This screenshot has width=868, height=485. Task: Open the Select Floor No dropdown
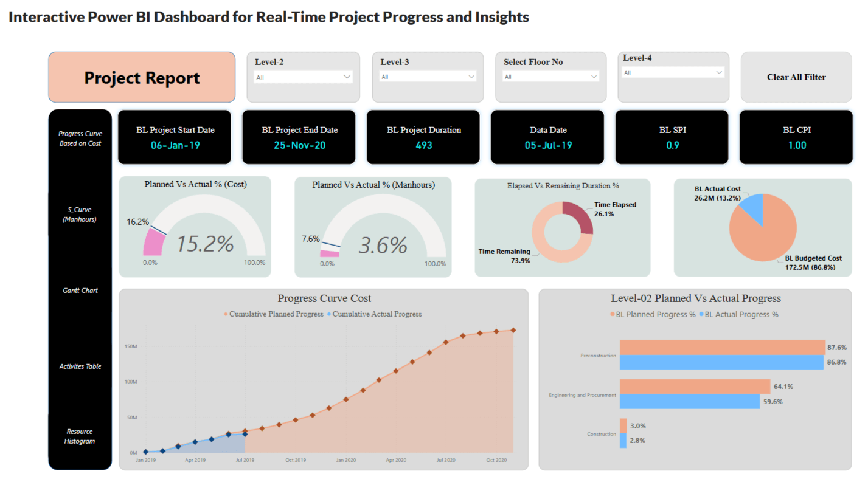pyautogui.click(x=550, y=77)
